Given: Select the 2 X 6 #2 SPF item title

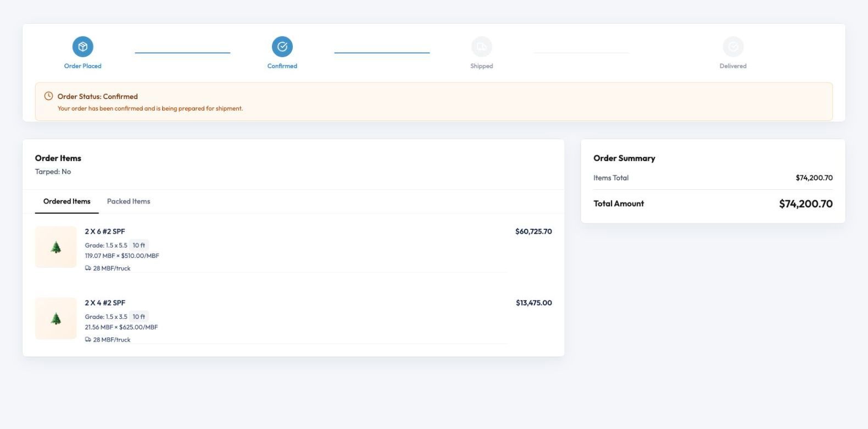Looking at the screenshot, I should click(105, 232).
